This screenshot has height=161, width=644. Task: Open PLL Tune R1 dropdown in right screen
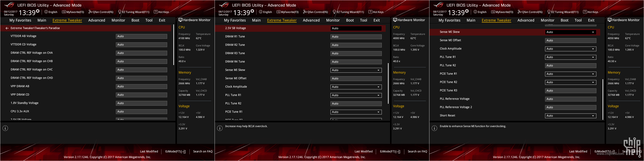pyautogui.click(x=571, y=57)
